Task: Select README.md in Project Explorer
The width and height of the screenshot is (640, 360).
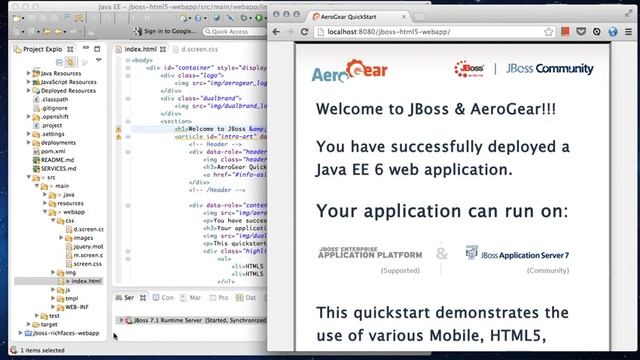Action: (53, 160)
